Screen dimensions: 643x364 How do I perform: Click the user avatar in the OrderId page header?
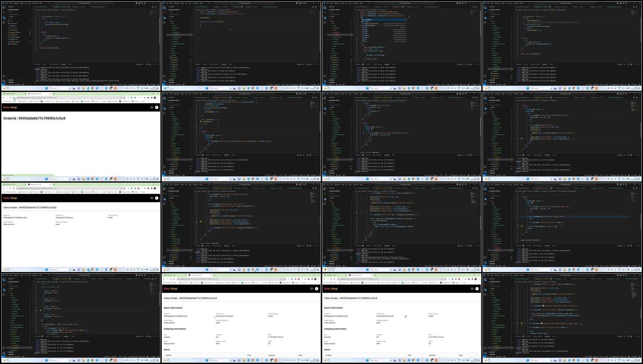[x=157, y=107]
